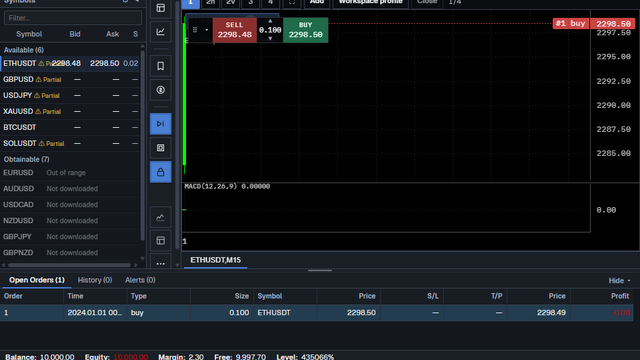Select the NZDUSD Not downloaded row
Viewport: 640px width, 360px height.
tap(70, 220)
